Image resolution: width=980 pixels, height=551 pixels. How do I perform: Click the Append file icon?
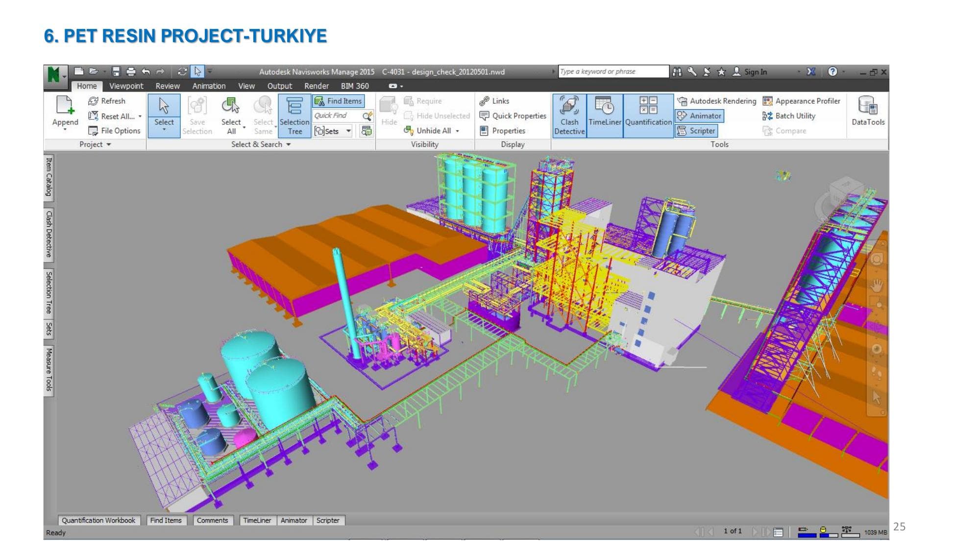pyautogui.click(x=65, y=106)
